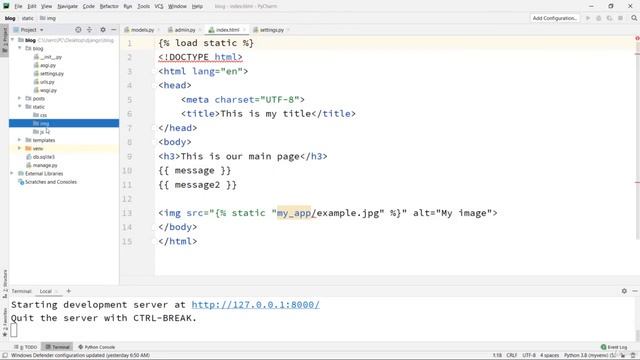640x360 pixels.
Task: Select asgi.py in project tree
Action: point(44,65)
